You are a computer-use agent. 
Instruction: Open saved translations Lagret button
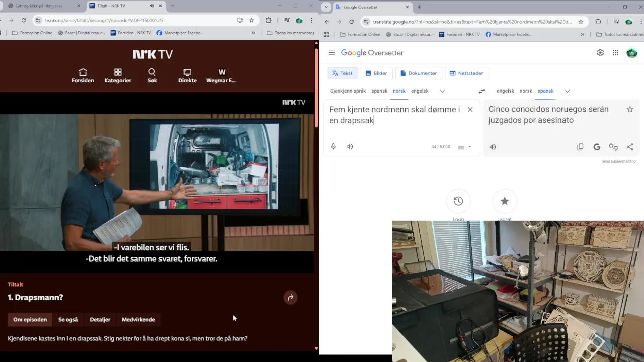(x=505, y=201)
